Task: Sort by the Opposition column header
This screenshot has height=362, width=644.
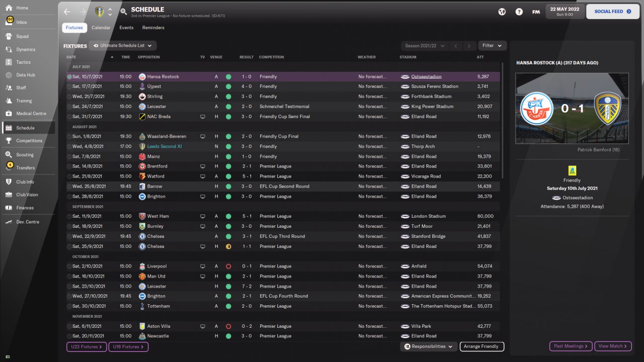Action: click(149, 57)
